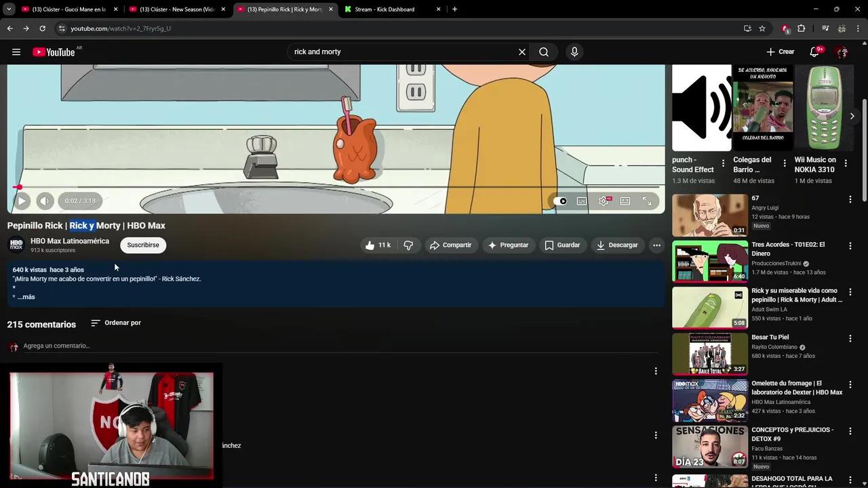Share the video with Compartir
The height and width of the screenshot is (488, 868).
[450, 245]
